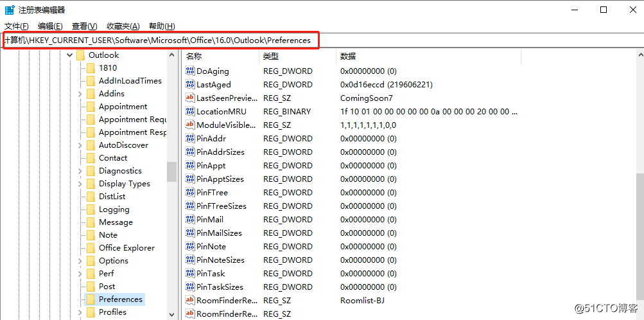The width and height of the screenshot is (644, 320).
Task: Click the 1810 folder icon
Action: point(91,67)
